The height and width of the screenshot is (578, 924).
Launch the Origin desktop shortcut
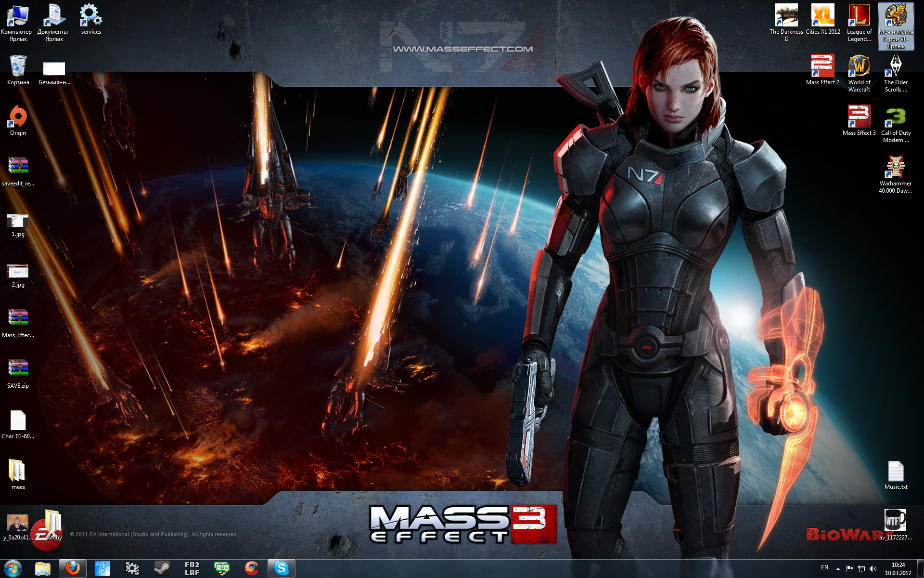pyautogui.click(x=18, y=120)
